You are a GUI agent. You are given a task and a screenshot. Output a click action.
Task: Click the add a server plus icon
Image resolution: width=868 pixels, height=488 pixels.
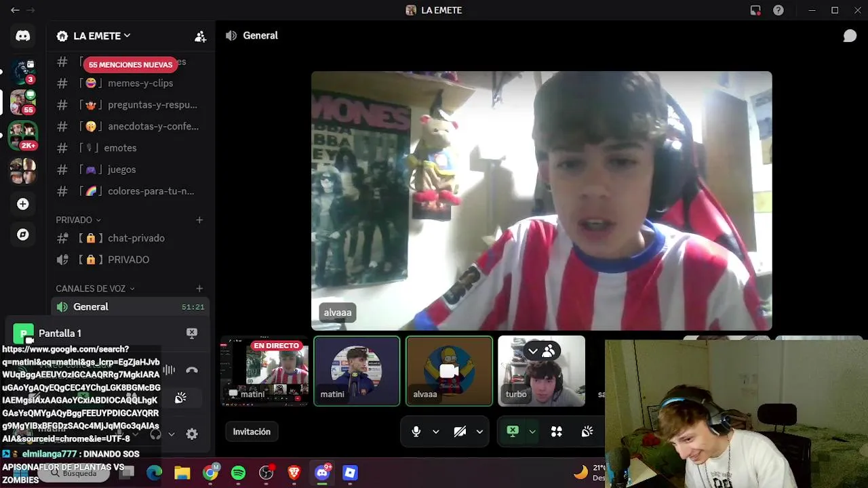[23, 204]
